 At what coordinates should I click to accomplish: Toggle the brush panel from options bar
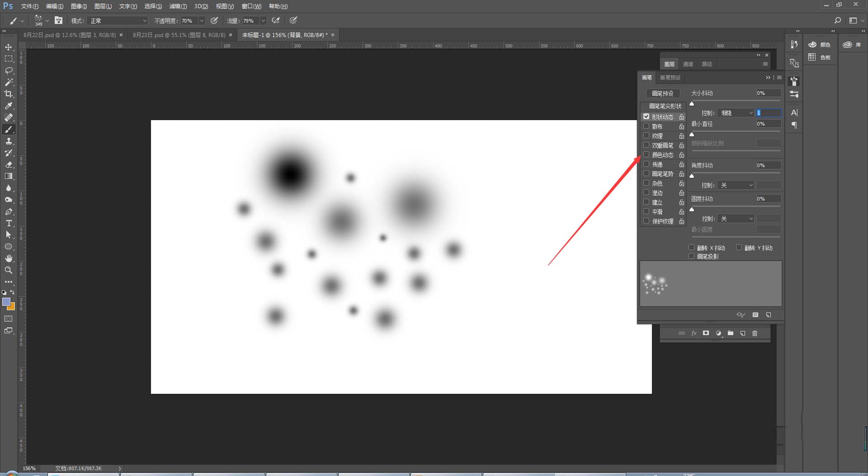point(58,20)
